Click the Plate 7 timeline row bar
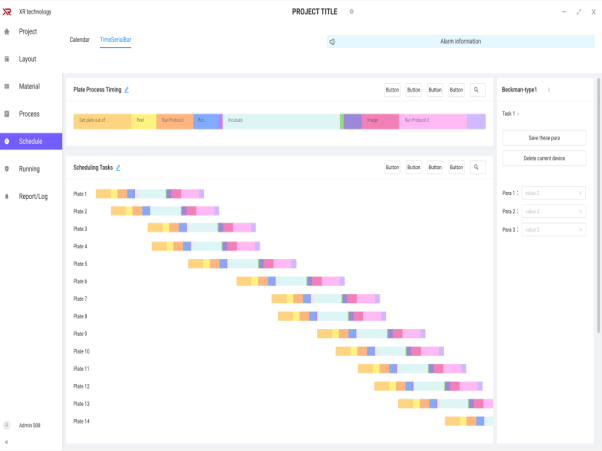The width and height of the screenshot is (602, 451). click(x=326, y=299)
